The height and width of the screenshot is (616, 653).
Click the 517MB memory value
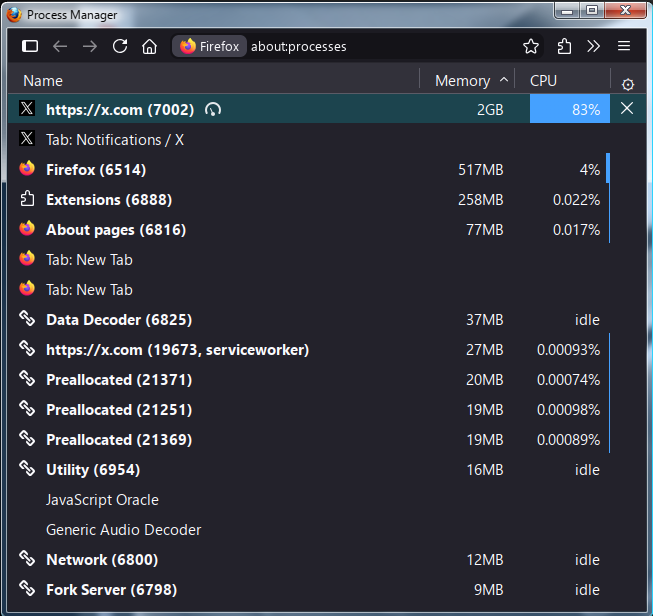481,170
